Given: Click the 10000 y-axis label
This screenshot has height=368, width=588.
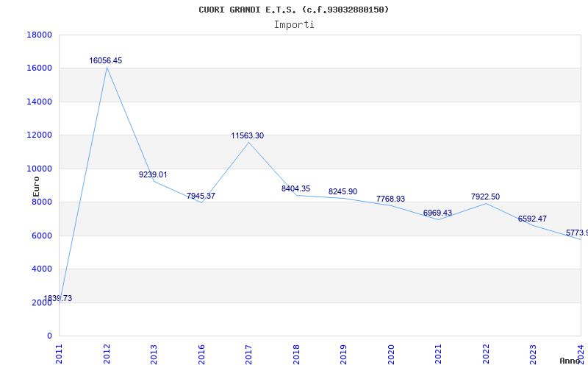Looking at the screenshot, I should (39, 169).
